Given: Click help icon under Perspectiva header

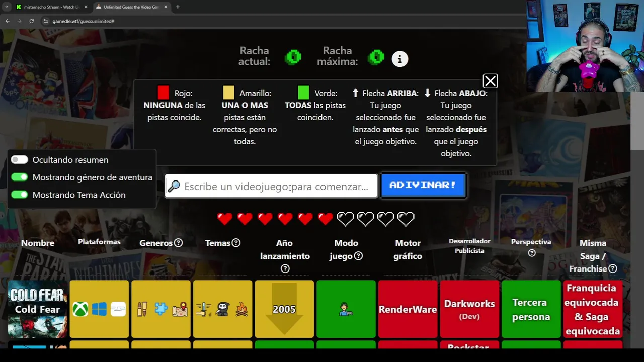Looking at the screenshot, I should (x=531, y=253).
